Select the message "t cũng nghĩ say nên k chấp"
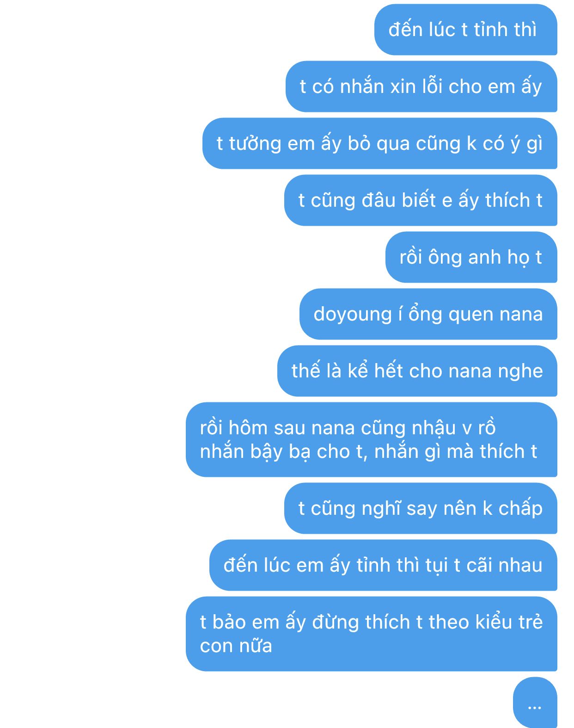574x728 pixels. click(x=421, y=508)
